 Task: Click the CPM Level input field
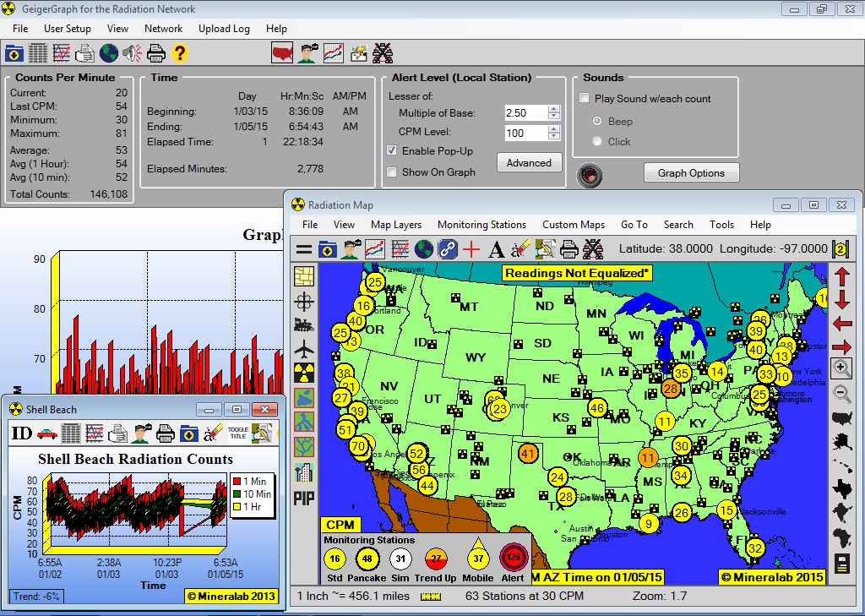(x=525, y=133)
